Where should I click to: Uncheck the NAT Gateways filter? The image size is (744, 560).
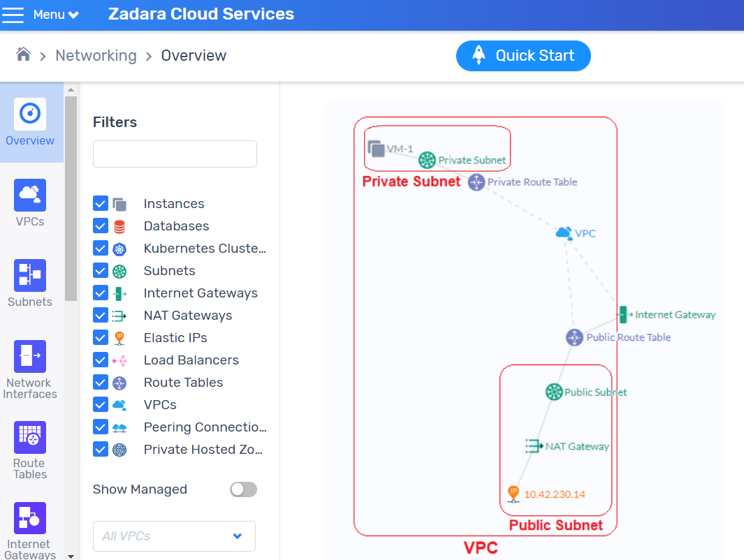[x=101, y=316]
